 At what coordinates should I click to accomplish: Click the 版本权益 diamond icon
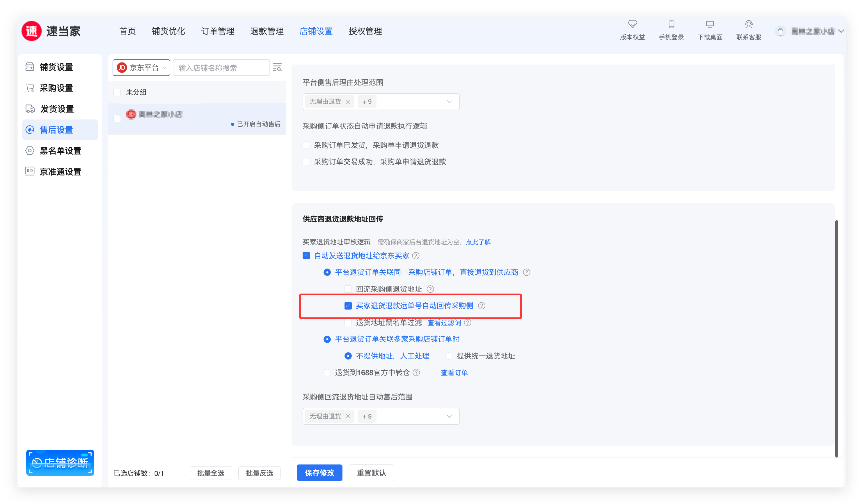click(632, 24)
